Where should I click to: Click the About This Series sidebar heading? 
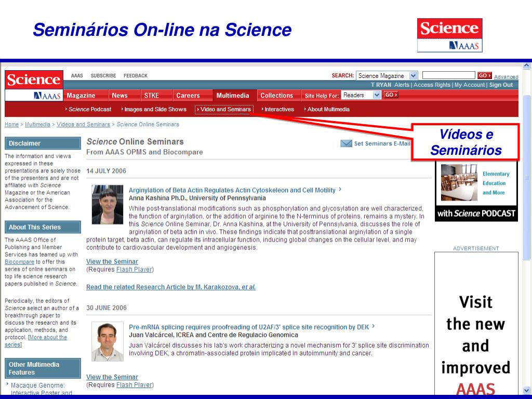click(x=43, y=227)
